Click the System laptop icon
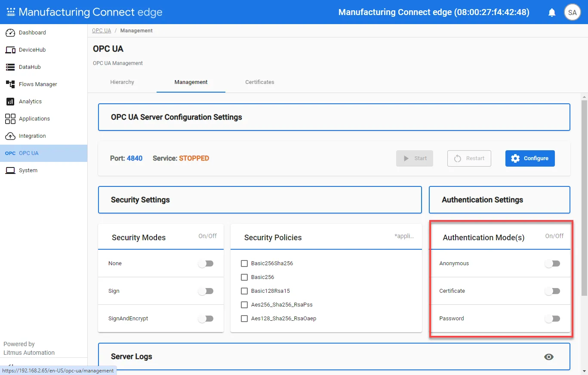This screenshot has width=588, height=375. tap(10, 170)
